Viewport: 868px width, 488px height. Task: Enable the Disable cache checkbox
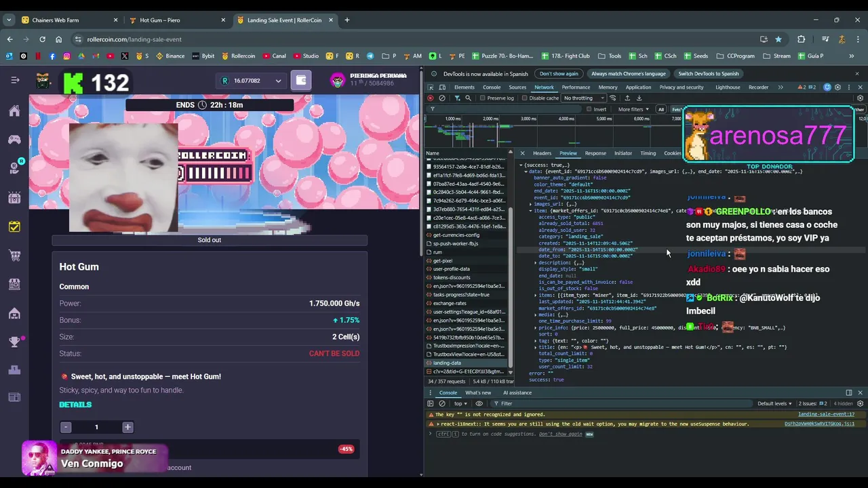[x=525, y=98]
